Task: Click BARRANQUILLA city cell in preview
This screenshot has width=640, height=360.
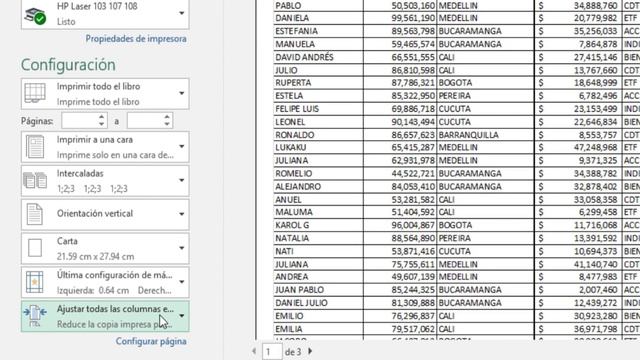Action: [469, 135]
